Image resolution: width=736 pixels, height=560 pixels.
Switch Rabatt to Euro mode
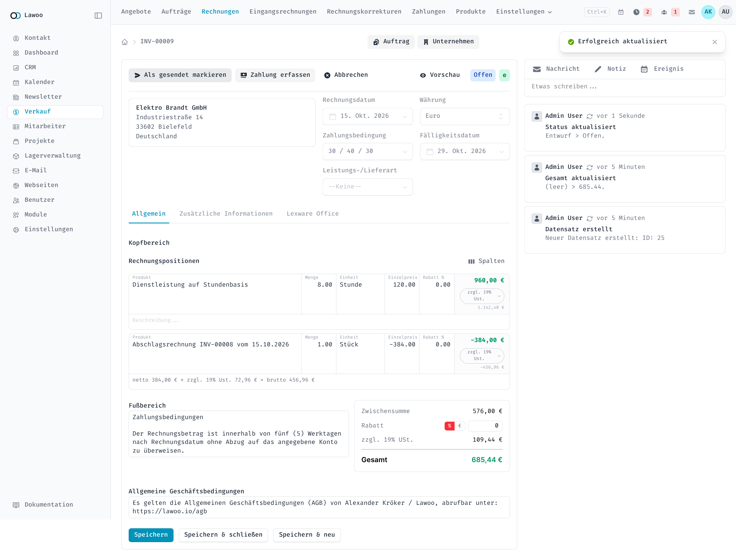(460, 426)
